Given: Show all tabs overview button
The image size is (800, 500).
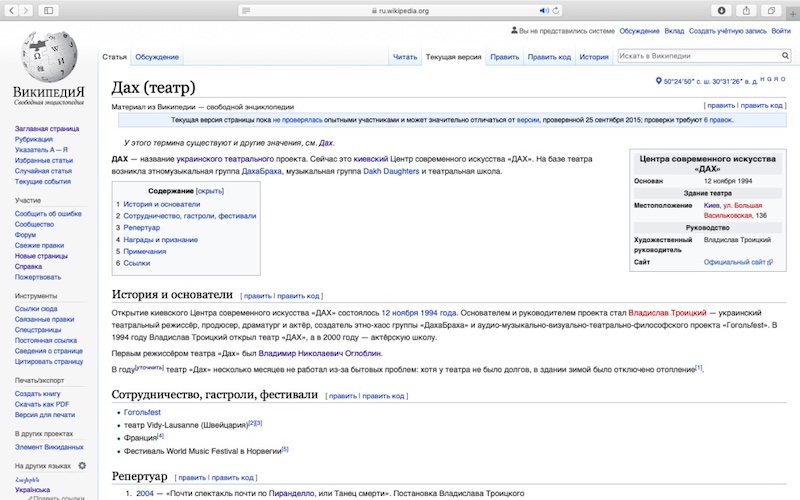Looking at the screenshot, I should pos(771,10).
